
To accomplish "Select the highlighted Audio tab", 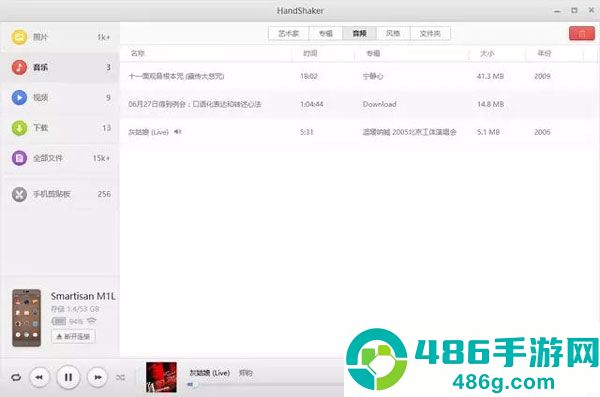I will (359, 34).
